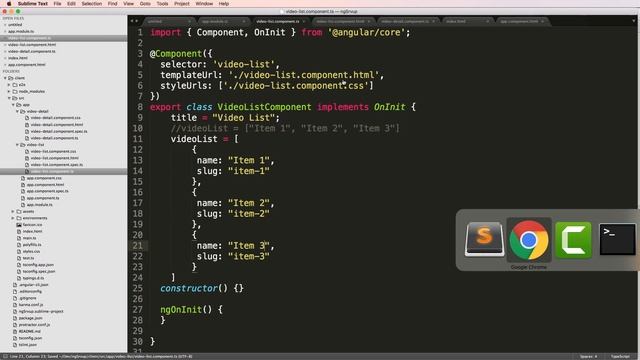The image size is (640, 360).
Task: Open the Apple menu
Action: pyautogui.click(x=9, y=3)
